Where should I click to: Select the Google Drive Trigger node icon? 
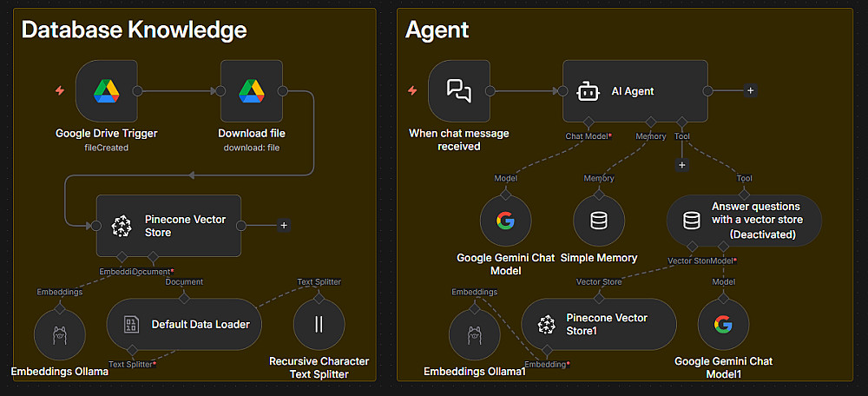tap(106, 91)
